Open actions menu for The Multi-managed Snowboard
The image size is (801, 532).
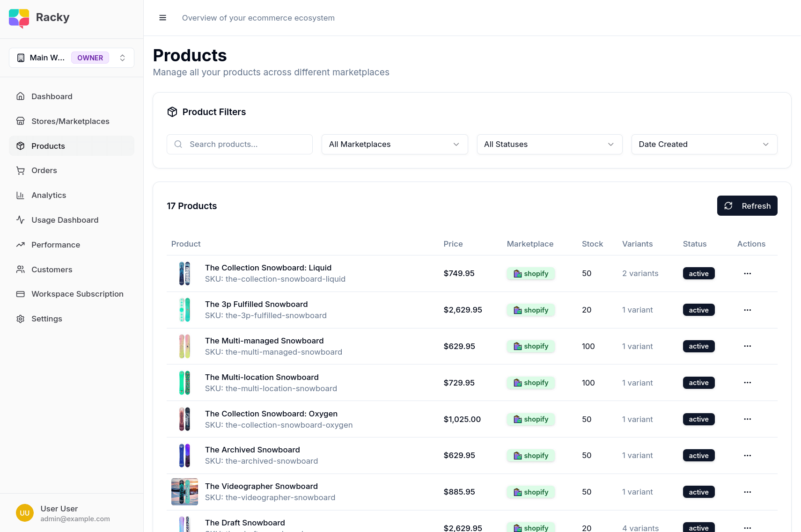(x=747, y=346)
